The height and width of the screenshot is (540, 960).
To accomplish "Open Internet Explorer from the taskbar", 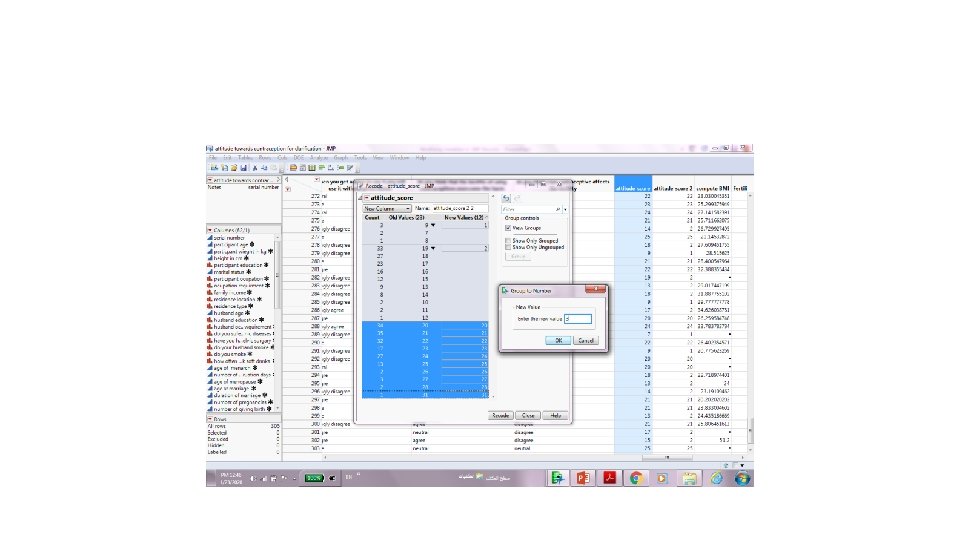I will [716, 478].
